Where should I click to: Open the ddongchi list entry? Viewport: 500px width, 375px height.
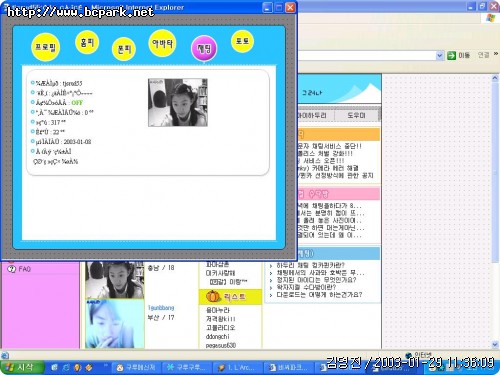coord(217,336)
